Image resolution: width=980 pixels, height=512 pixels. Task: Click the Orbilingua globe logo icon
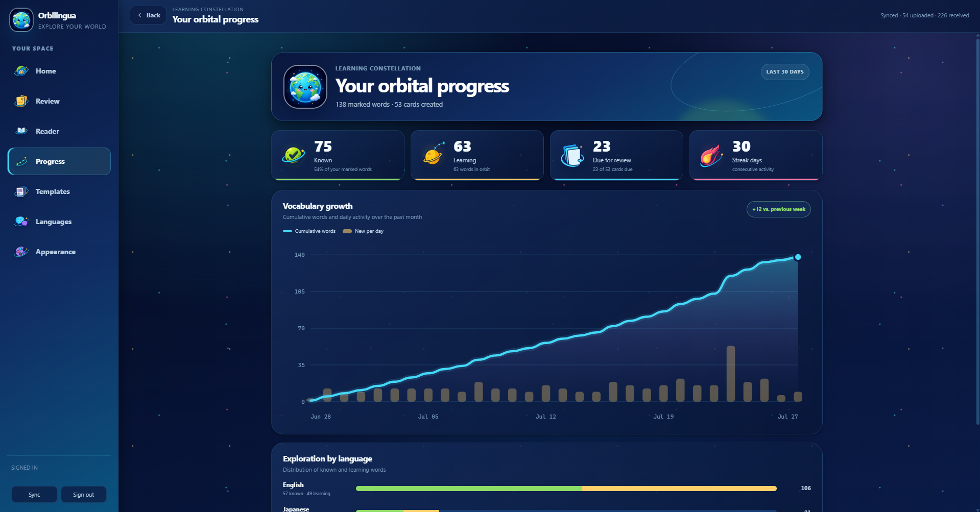pyautogui.click(x=21, y=20)
